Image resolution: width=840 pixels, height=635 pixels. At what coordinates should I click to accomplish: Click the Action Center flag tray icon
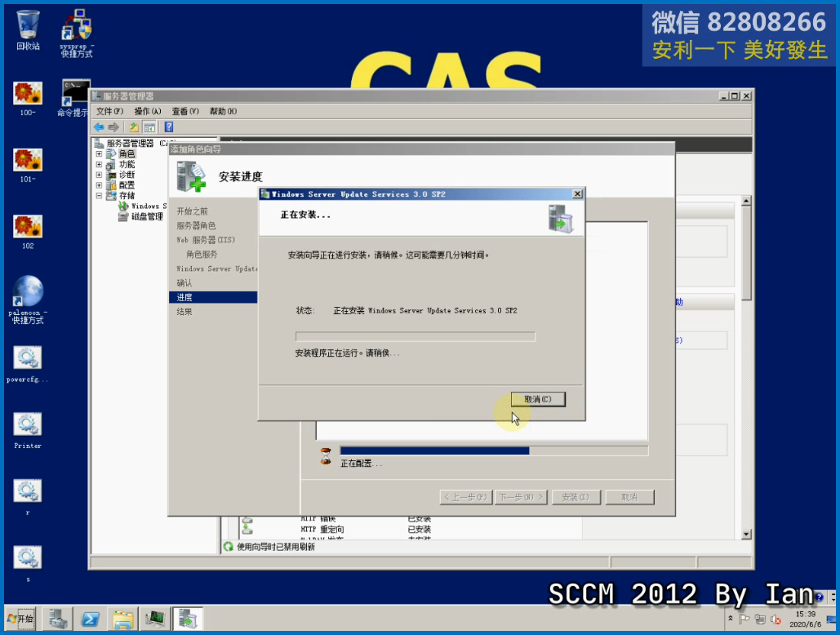(x=744, y=619)
